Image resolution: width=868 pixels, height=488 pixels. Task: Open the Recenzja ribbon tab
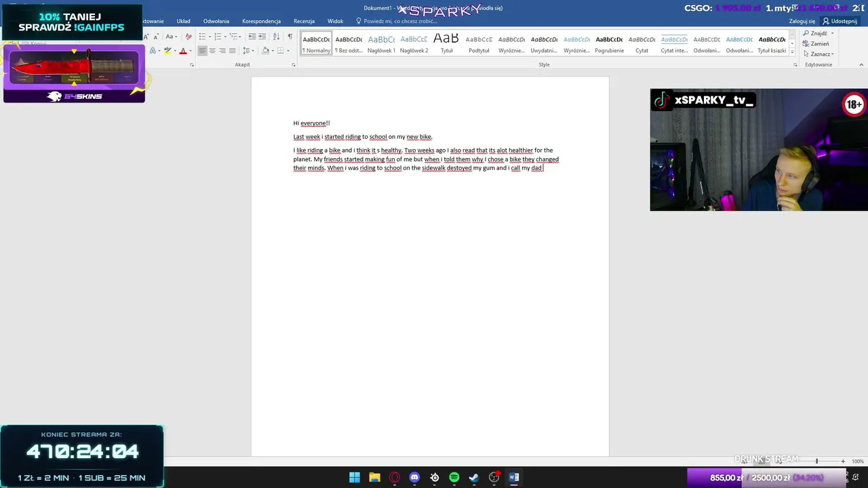(304, 21)
